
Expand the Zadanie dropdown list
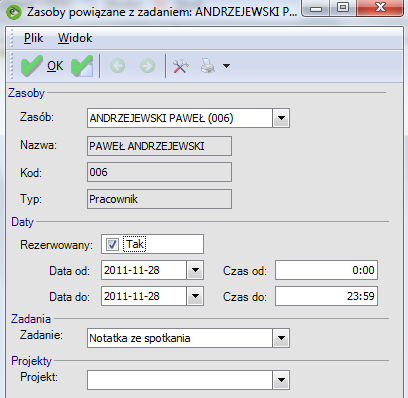click(281, 338)
